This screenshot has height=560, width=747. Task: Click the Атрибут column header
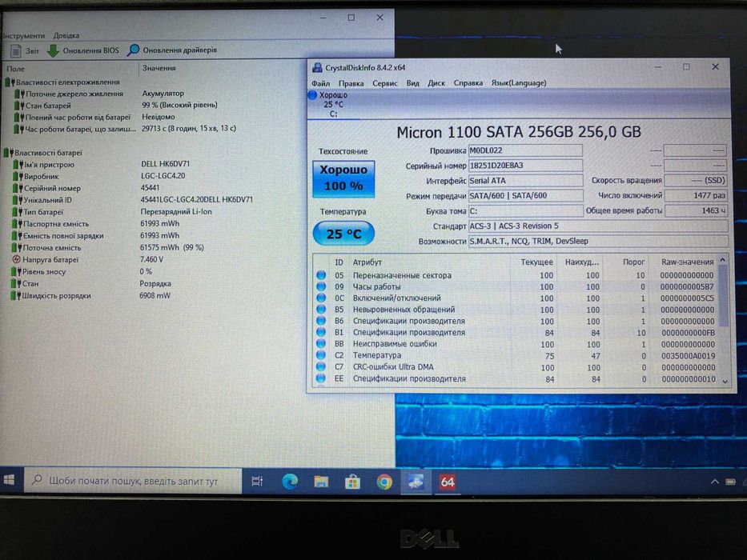pos(367,262)
